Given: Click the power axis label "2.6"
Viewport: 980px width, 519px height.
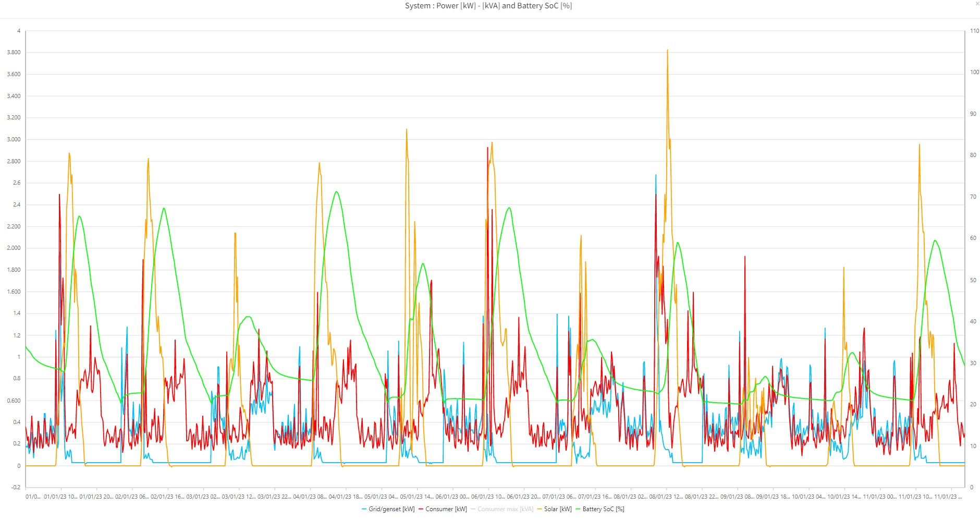Looking at the screenshot, I should pos(17,183).
